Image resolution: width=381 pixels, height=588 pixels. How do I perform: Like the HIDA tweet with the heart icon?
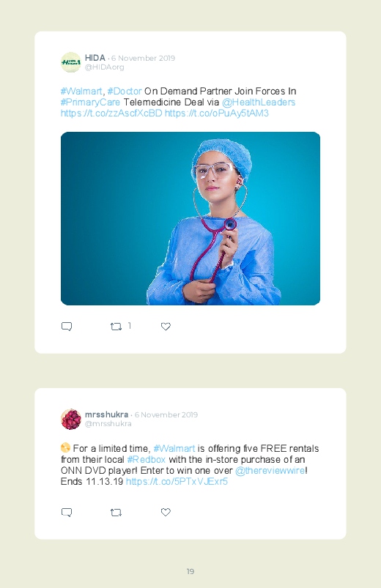point(166,327)
